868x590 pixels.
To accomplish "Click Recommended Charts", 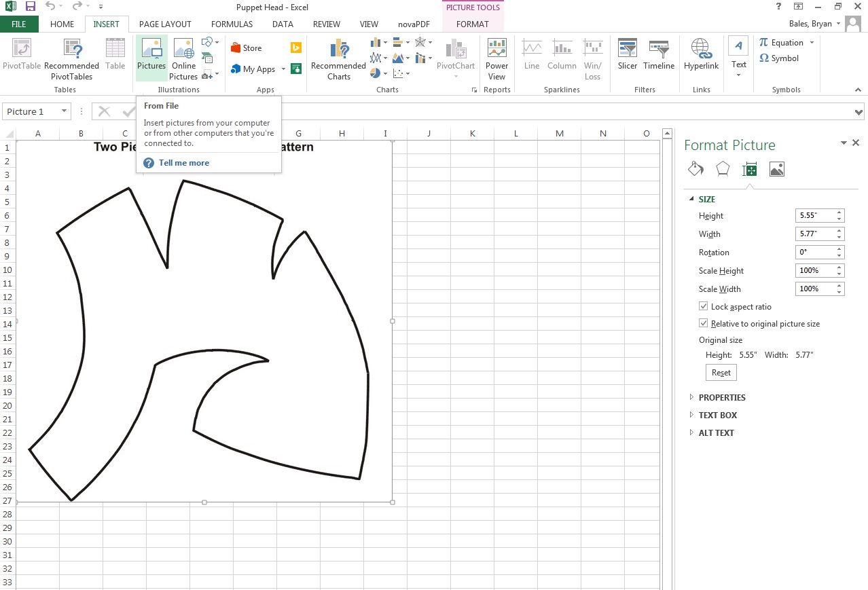I will coord(338,58).
